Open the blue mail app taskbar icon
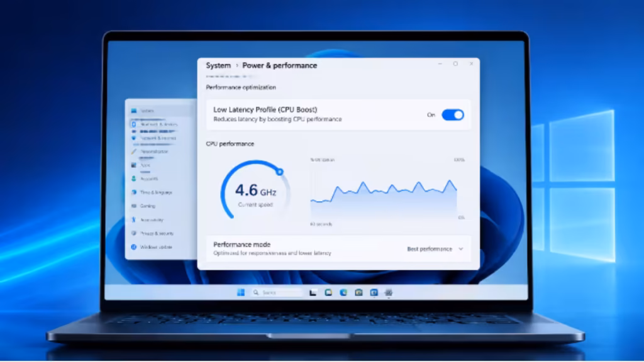 (374, 292)
